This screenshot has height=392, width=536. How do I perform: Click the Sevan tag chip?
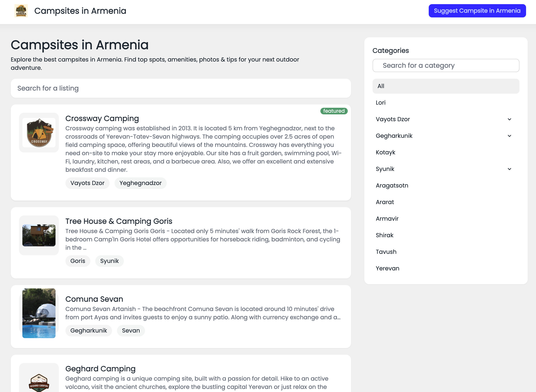(x=131, y=330)
